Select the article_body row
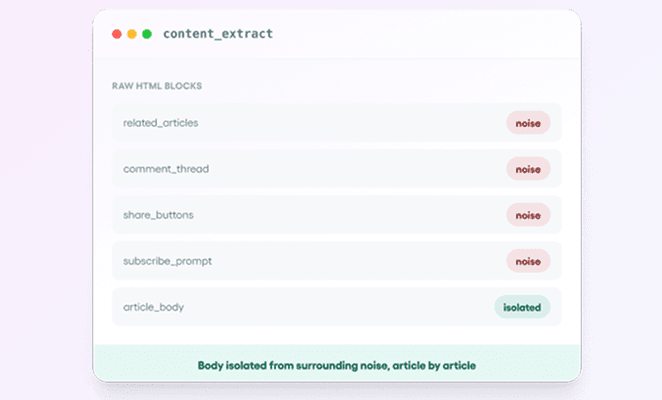Image resolution: width=662 pixels, height=400 pixels. (x=336, y=307)
